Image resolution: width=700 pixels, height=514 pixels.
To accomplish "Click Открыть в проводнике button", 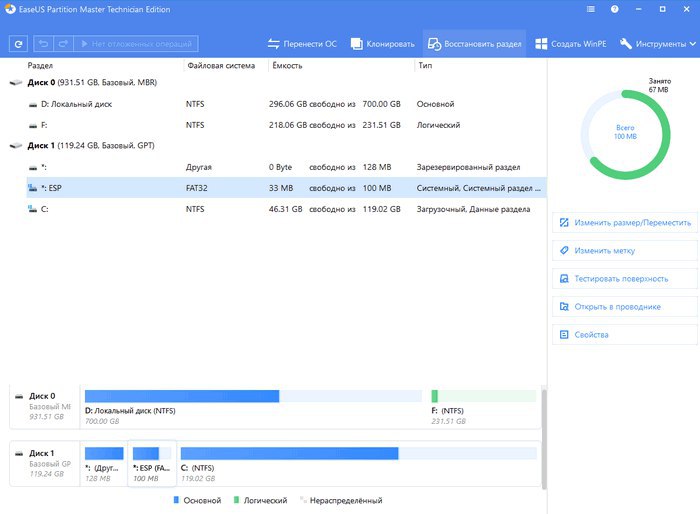I will tap(625, 307).
